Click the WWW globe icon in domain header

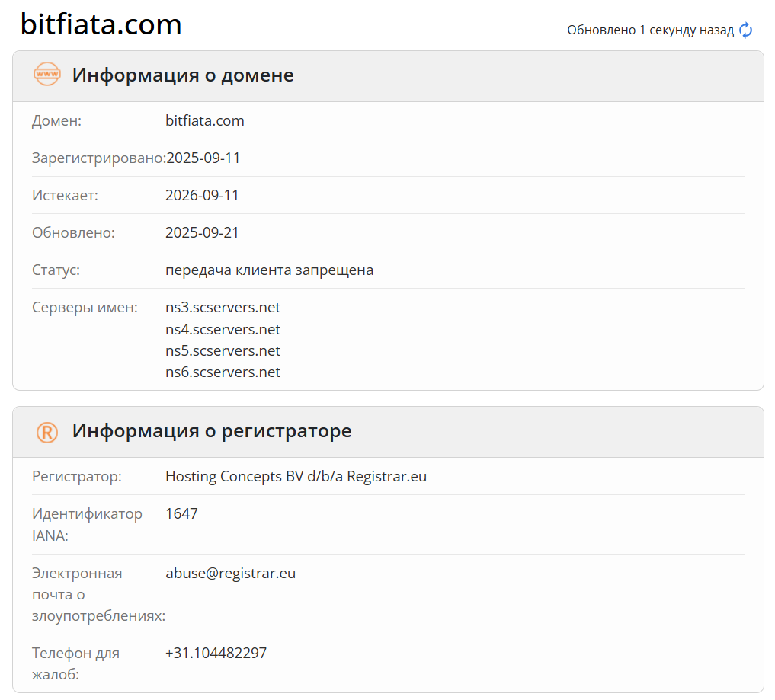(x=46, y=75)
